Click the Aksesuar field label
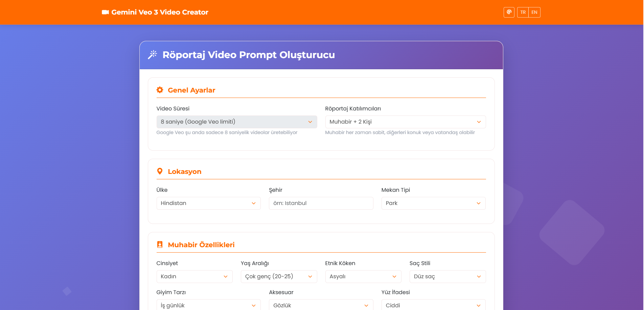 tap(281, 292)
